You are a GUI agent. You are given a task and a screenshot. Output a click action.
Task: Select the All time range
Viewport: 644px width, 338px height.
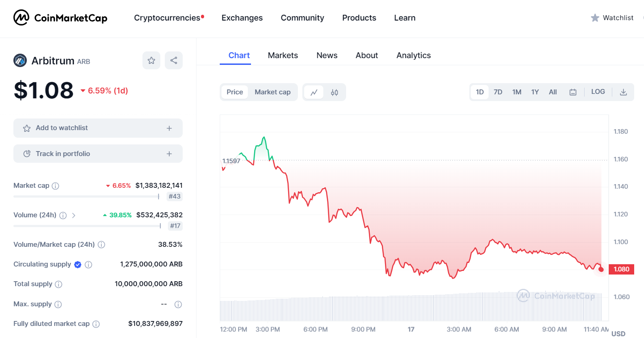[x=553, y=92]
